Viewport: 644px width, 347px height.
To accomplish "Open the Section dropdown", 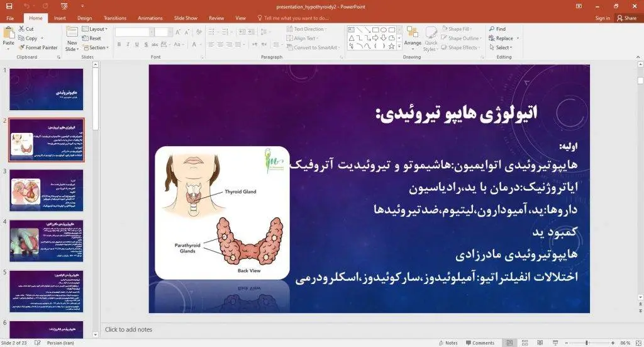I will coord(96,48).
